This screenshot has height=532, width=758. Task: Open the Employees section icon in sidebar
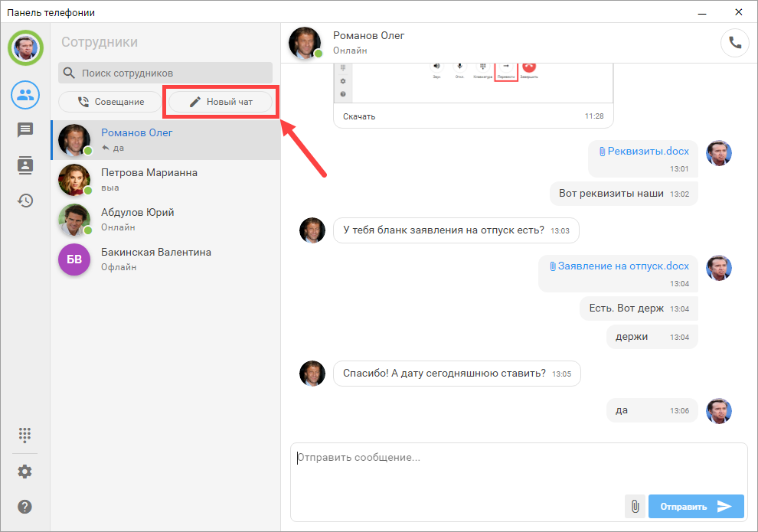(x=25, y=95)
